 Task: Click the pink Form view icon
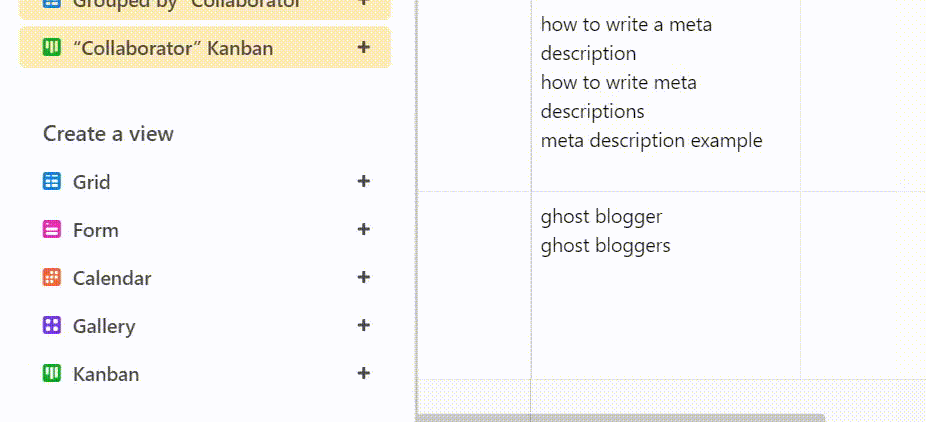tap(52, 229)
